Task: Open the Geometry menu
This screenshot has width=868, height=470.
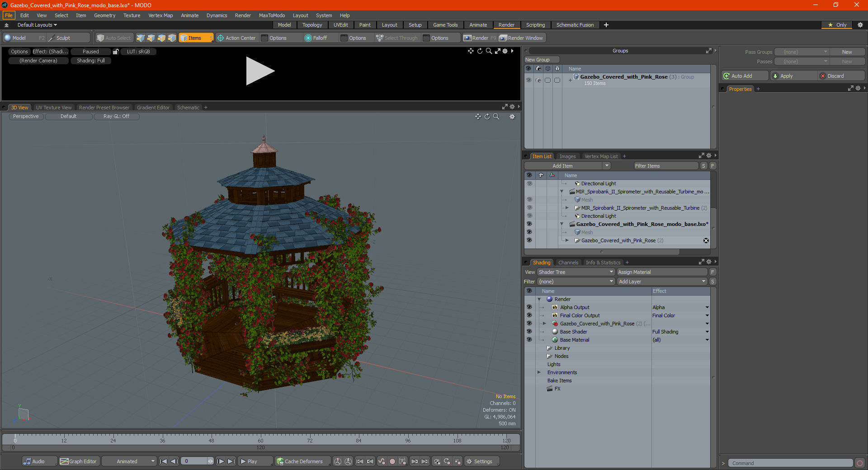Action: tap(104, 15)
